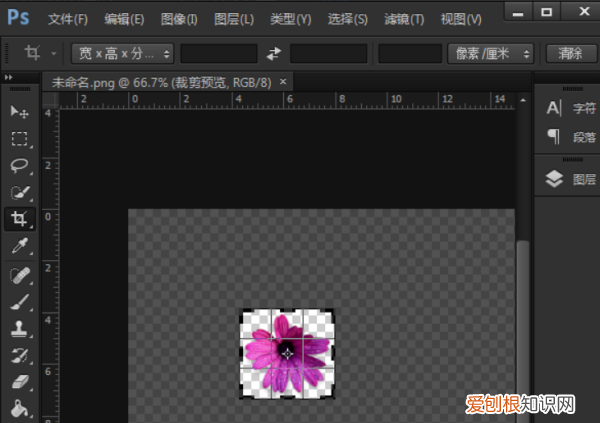
Task: Select the History Brush tool
Action: (x=19, y=355)
